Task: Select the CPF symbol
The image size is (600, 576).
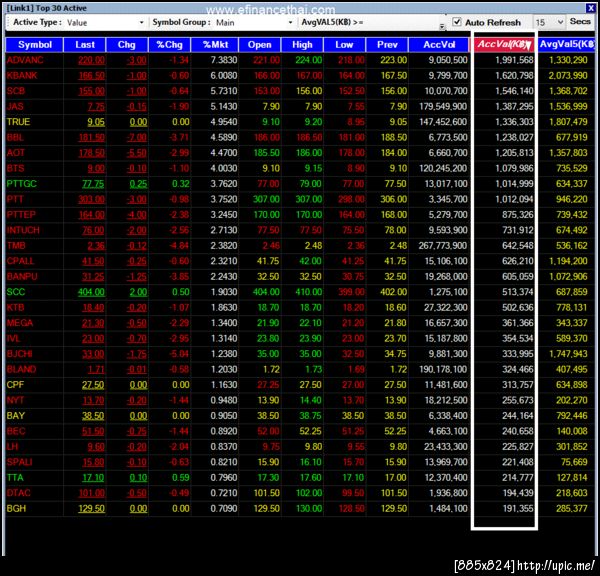Action: pos(15,385)
